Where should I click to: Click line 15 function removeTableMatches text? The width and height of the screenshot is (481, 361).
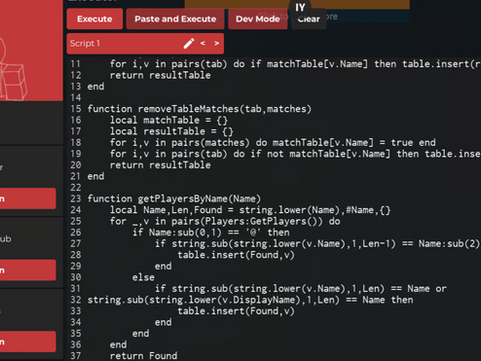199,109
